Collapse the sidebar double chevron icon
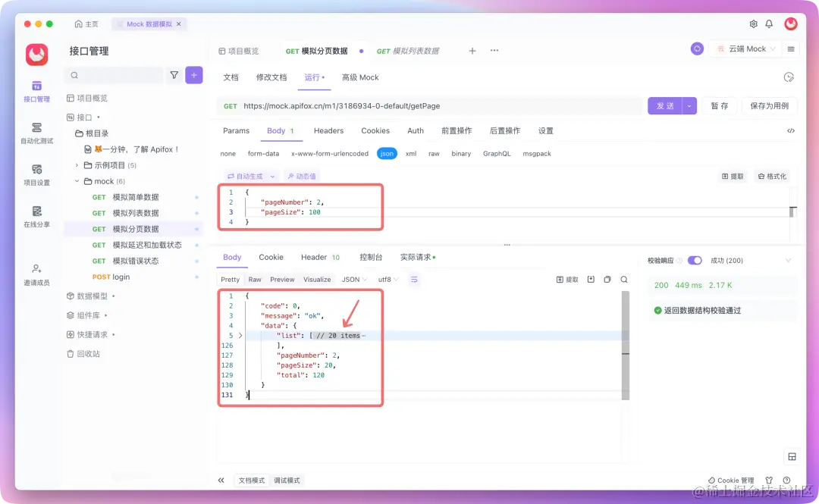The image size is (819, 504). point(221,480)
